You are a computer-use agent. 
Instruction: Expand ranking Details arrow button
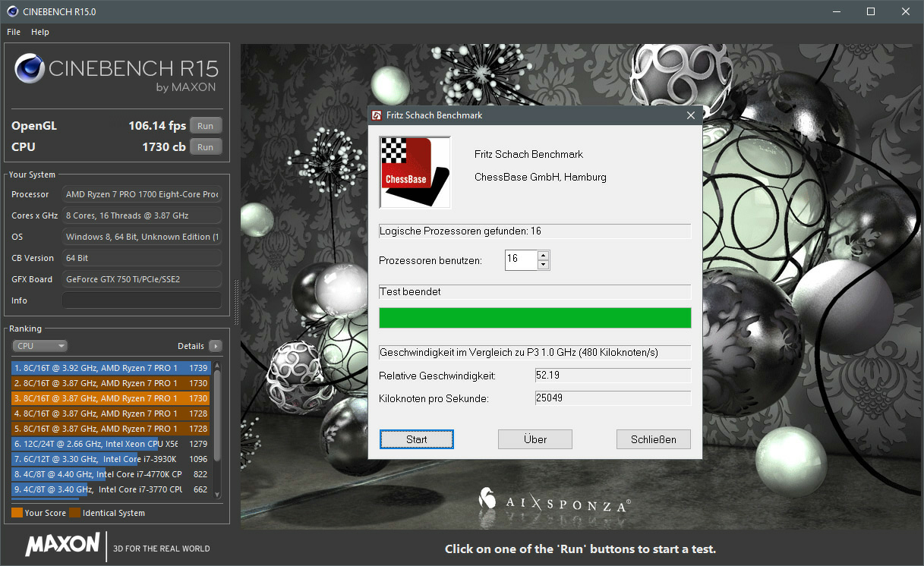[x=216, y=346]
